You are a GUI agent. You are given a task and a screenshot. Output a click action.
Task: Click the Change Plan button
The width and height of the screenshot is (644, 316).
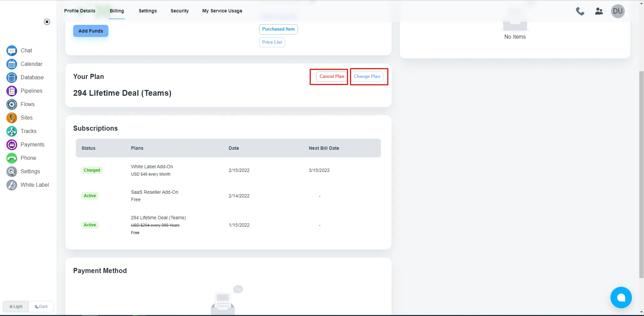367,77
